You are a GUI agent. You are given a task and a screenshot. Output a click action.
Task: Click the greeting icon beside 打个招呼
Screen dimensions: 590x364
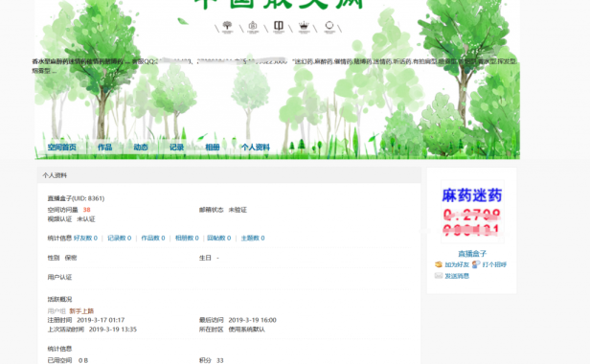pos(476,264)
